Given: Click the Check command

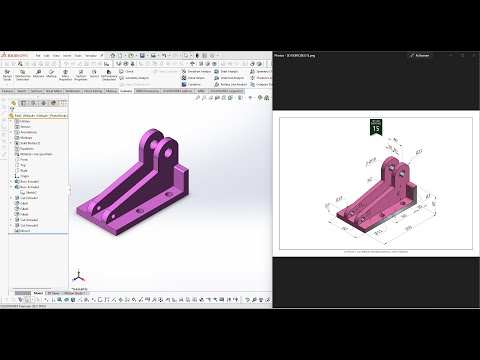Looking at the screenshot, I should [127, 71].
